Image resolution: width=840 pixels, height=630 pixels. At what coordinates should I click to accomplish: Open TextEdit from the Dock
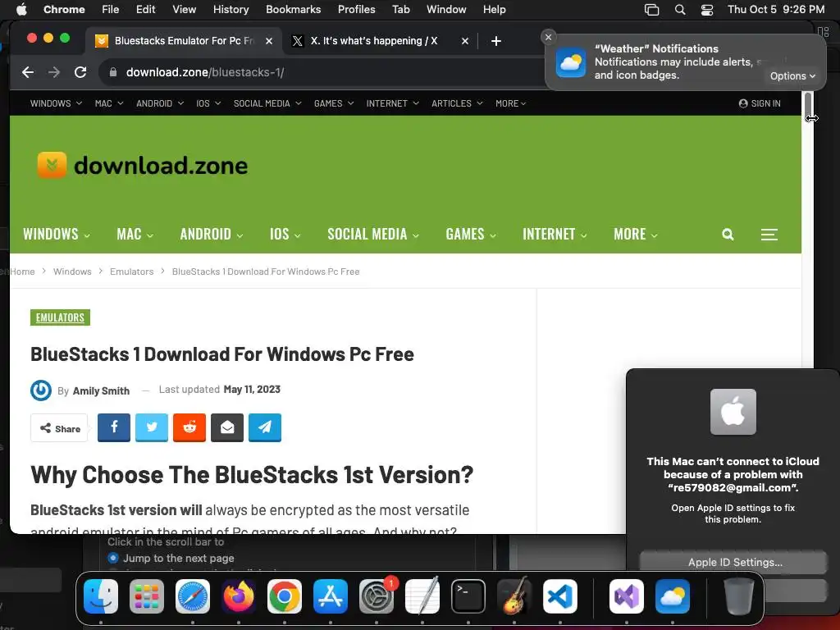[422, 596]
